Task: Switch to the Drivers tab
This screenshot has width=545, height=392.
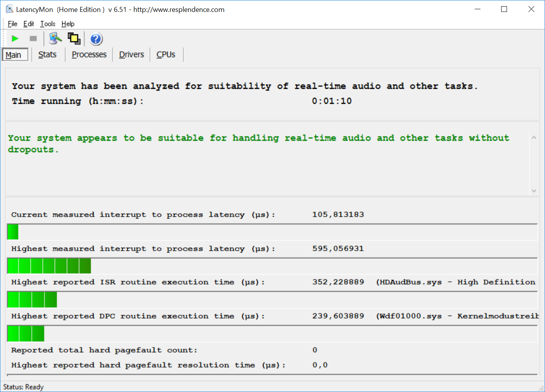Action: click(x=131, y=55)
